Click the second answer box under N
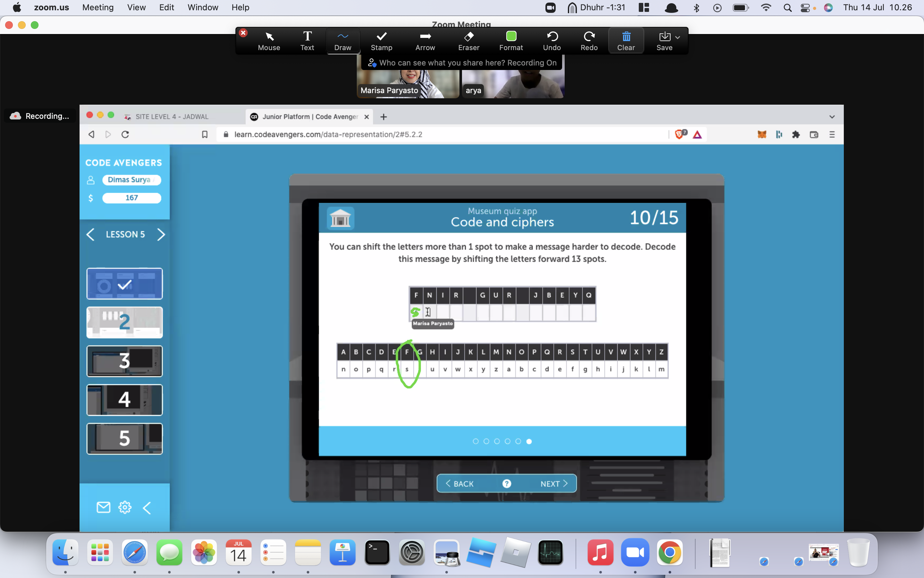924x578 pixels. pyautogui.click(x=429, y=312)
